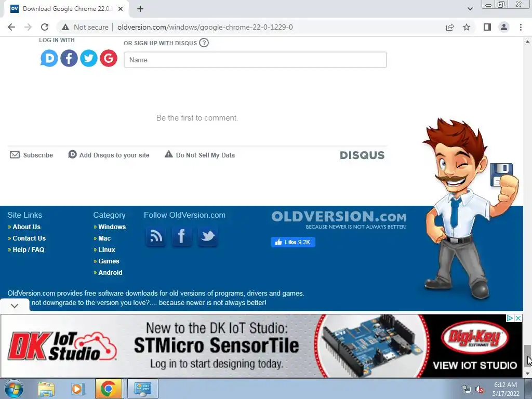Click the network tray icon
This screenshot has width=532, height=399.
[x=467, y=389]
